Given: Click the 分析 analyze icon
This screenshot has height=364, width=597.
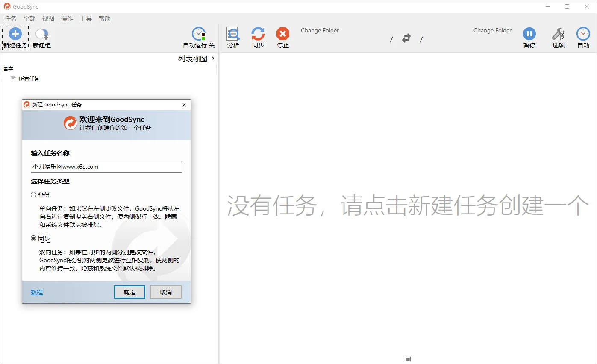Looking at the screenshot, I should [233, 37].
